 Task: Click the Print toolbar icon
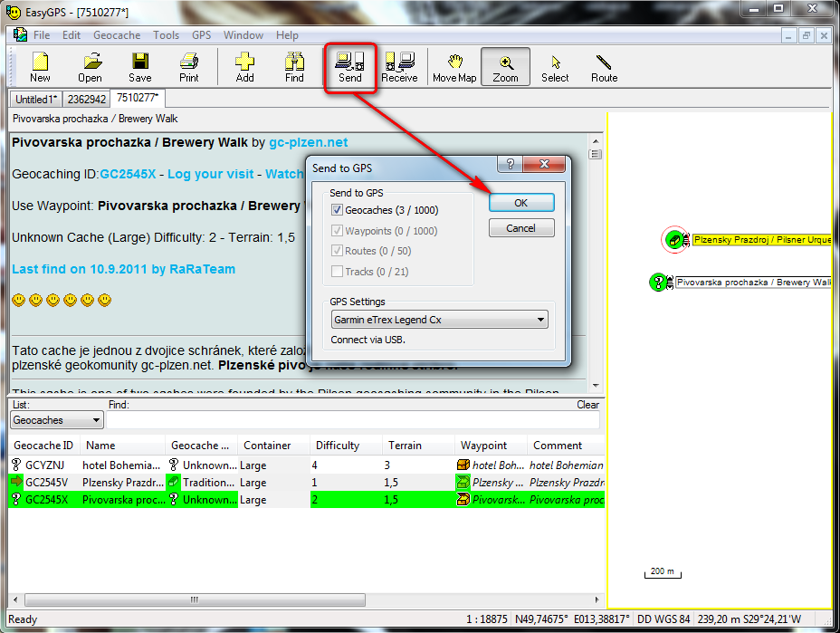(189, 67)
